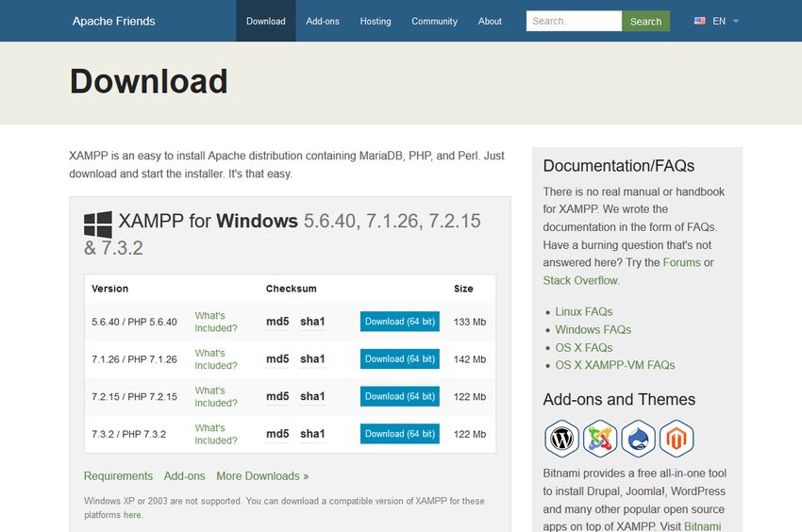Download 64 bit XAMPP 7.2.15
Image resolution: width=802 pixels, height=532 pixels.
tap(400, 396)
